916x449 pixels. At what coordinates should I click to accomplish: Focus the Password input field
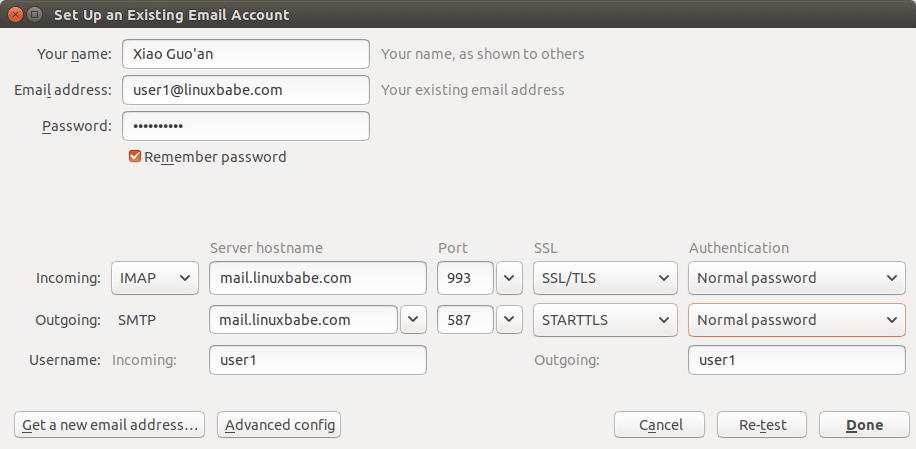(x=245, y=126)
